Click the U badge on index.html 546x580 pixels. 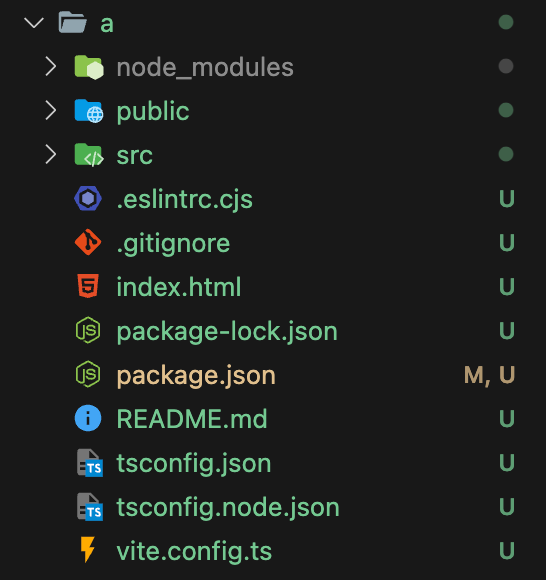click(x=507, y=286)
